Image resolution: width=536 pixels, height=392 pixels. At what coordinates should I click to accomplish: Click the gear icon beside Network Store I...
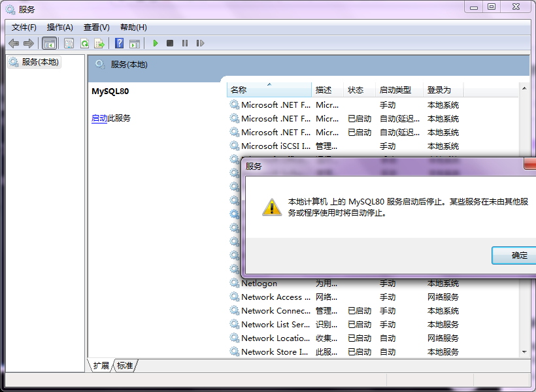tap(234, 351)
